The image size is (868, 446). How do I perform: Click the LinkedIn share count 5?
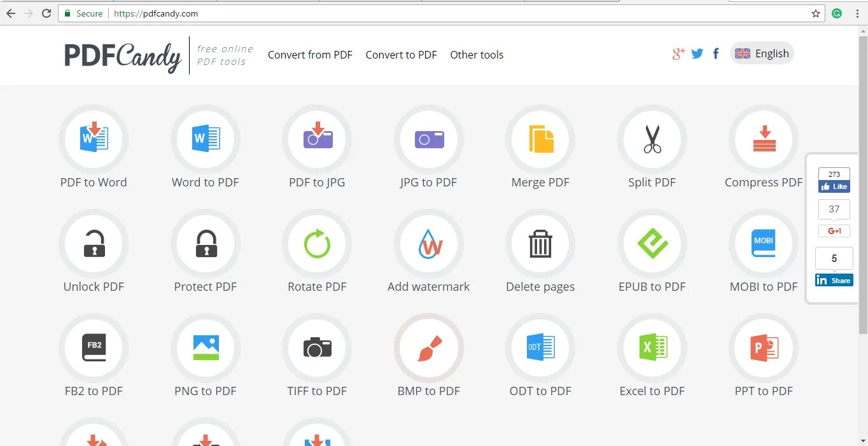(x=834, y=258)
